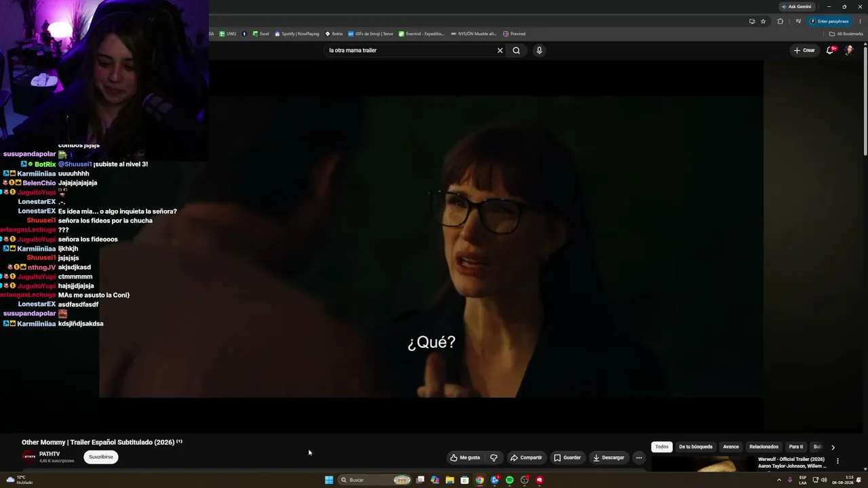
Task: Select the Para ti filter chip
Action: [796, 447]
